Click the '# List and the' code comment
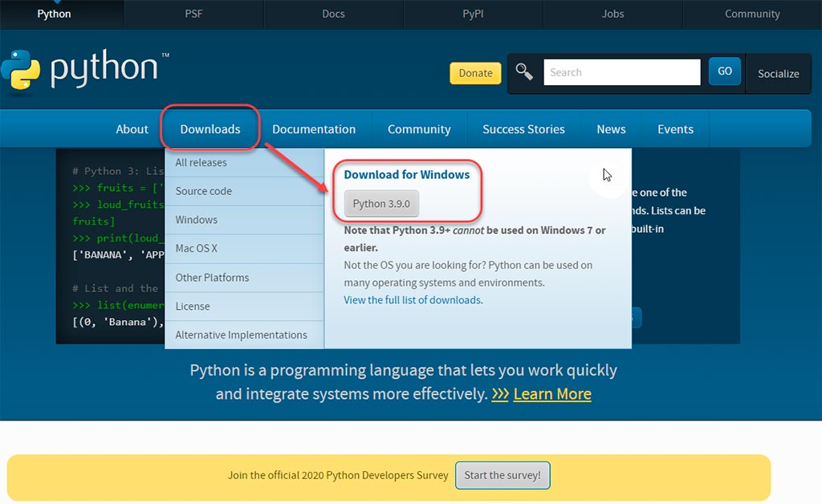 (x=115, y=289)
